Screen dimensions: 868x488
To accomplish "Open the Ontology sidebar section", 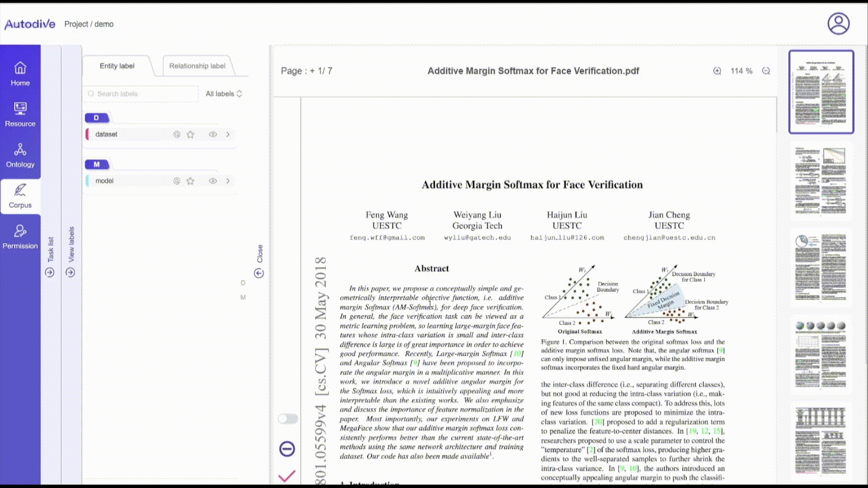I will (x=20, y=155).
